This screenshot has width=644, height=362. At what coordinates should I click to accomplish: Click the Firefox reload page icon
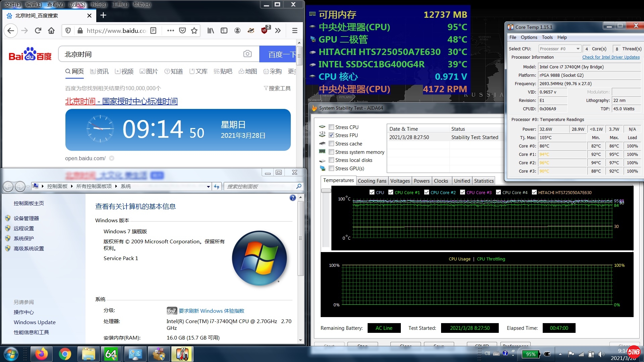(38, 31)
